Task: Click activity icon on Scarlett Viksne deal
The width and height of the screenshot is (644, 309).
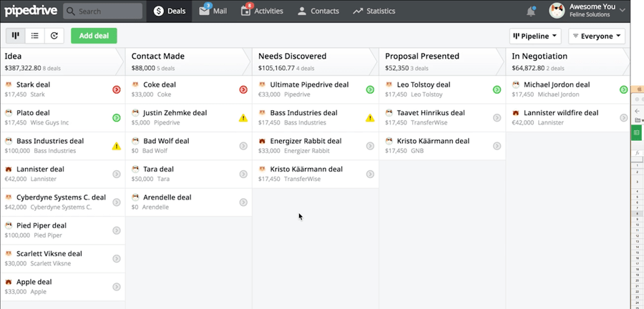Action: (x=117, y=258)
